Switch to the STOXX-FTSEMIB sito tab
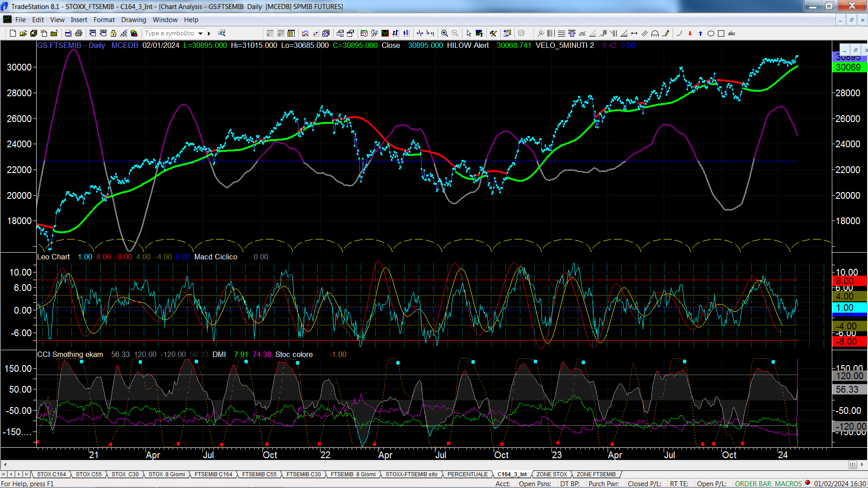The image size is (868, 488). pos(411,474)
